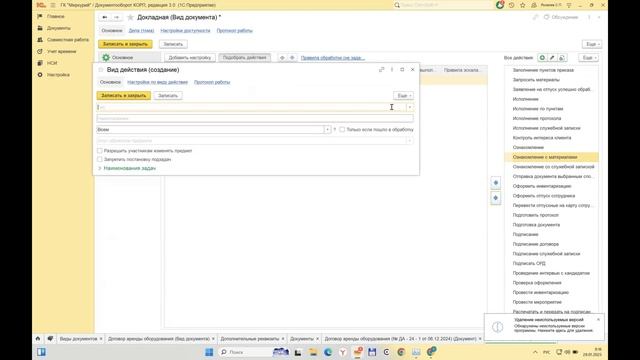
Task: Open the Главное section in sidebar
Action: click(x=56, y=16)
